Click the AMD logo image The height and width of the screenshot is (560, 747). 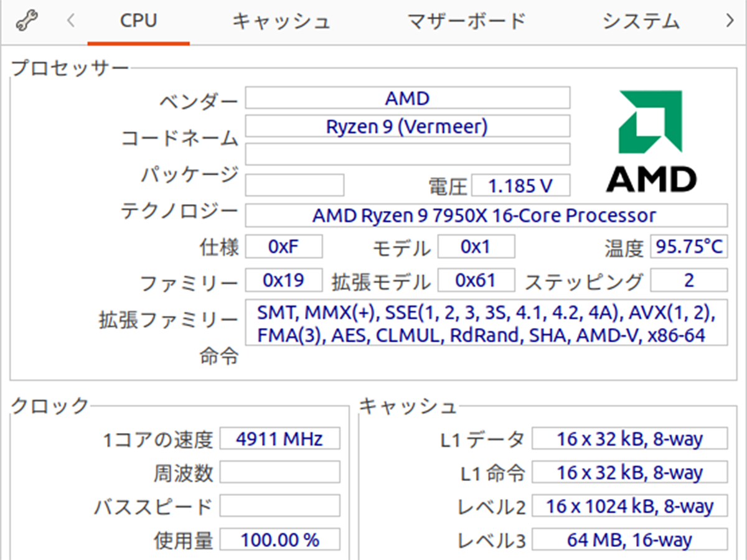[x=651, y=141]
